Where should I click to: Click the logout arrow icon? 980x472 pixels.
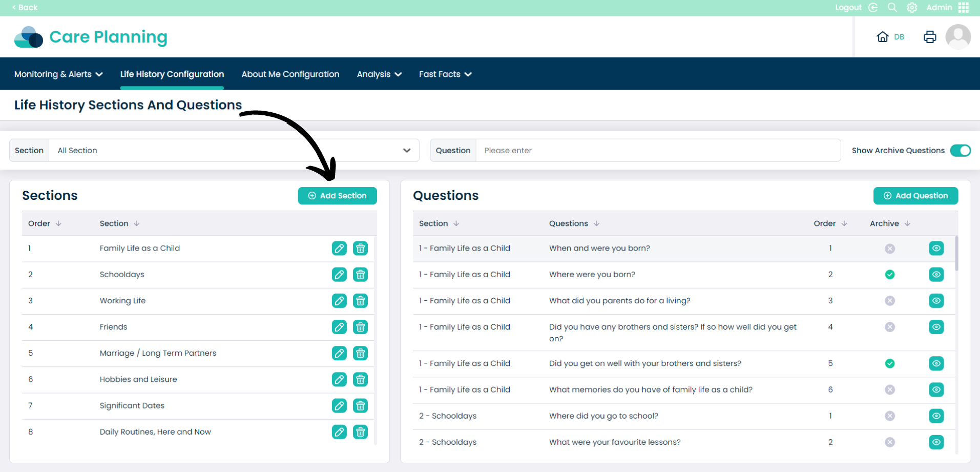(873, 8)
